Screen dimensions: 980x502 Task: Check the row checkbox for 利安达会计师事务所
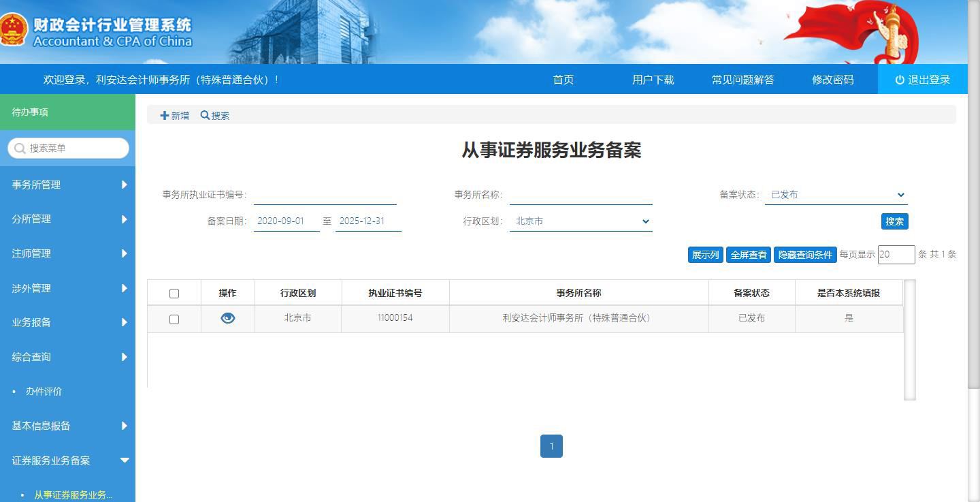click(x=174, y=319)
